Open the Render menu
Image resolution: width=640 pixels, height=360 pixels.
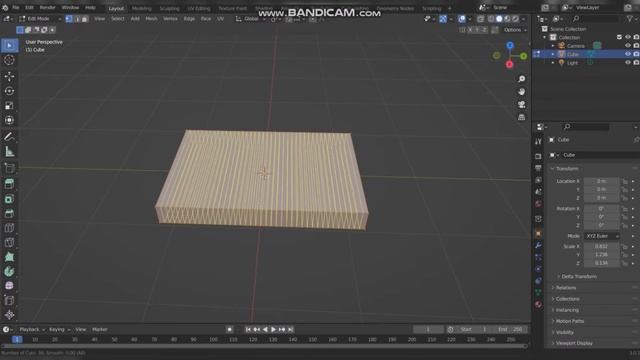point(47,8)
